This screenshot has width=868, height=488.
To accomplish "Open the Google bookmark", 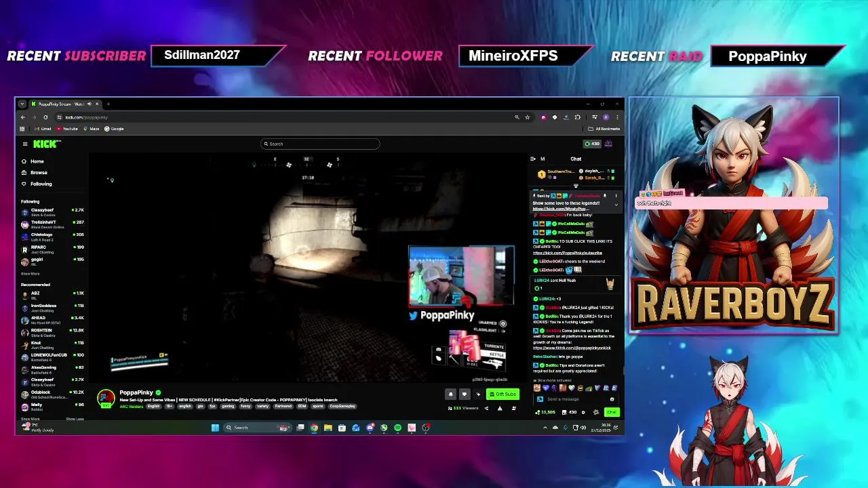I will click(x=114, y=129).
